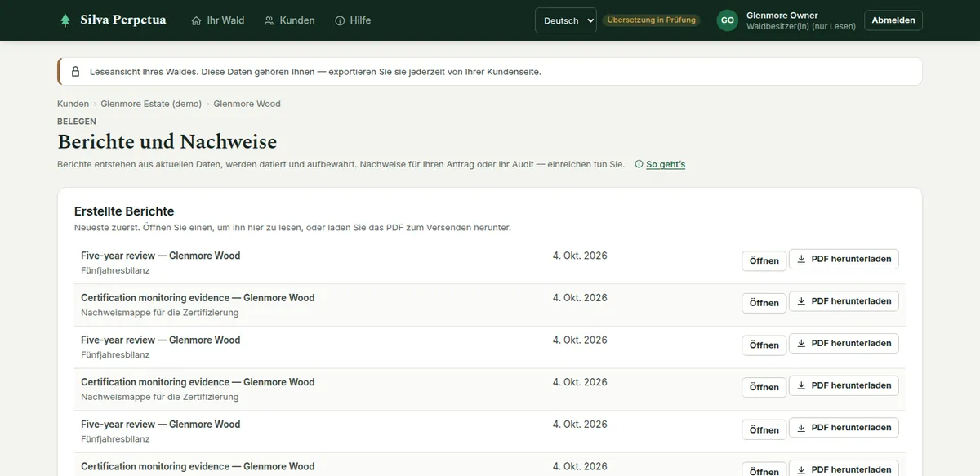The width and height of the screenshot is (980, 476).
Task: Click the BELEGEN label above the heading
Action: click(77, 122)
